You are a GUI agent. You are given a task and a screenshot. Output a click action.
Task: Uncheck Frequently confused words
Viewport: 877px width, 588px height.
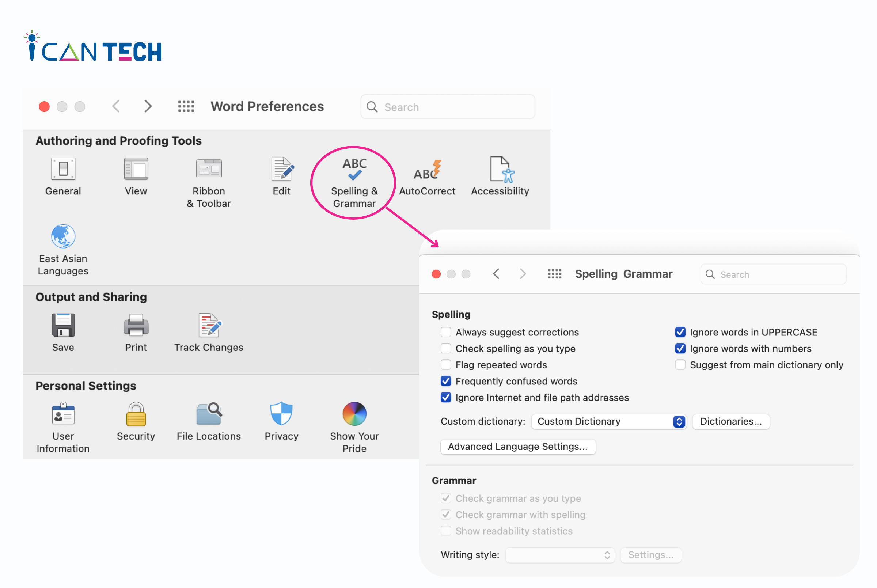446,382
